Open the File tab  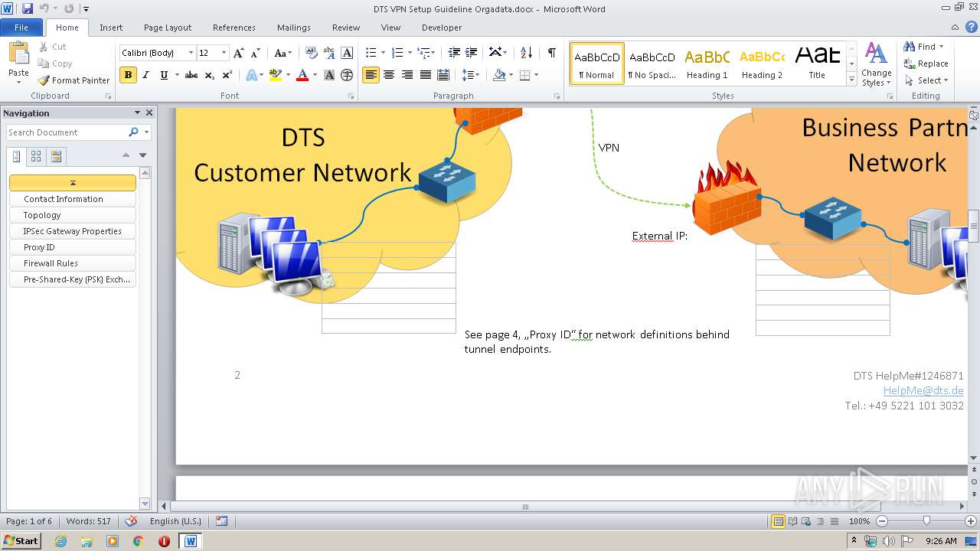[21, 28]
